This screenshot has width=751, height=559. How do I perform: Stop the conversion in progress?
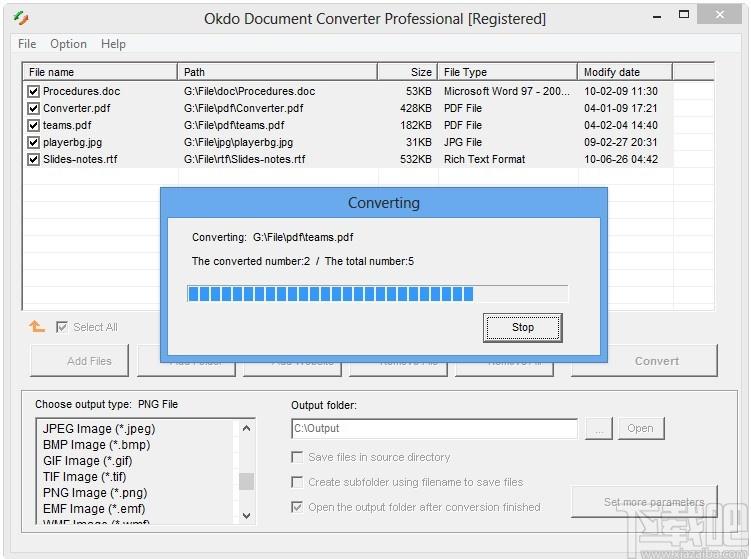tap(523, 328)
